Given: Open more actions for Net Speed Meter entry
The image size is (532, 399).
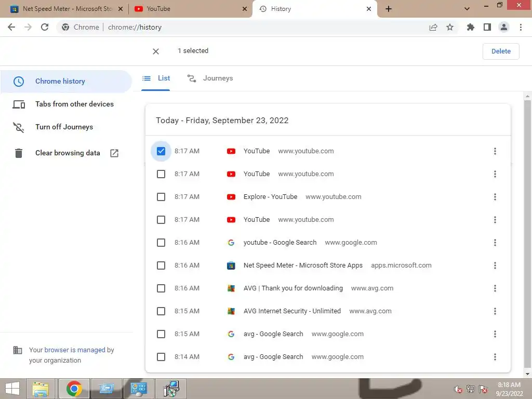Looking at the screenshot, I should [495, 265].
